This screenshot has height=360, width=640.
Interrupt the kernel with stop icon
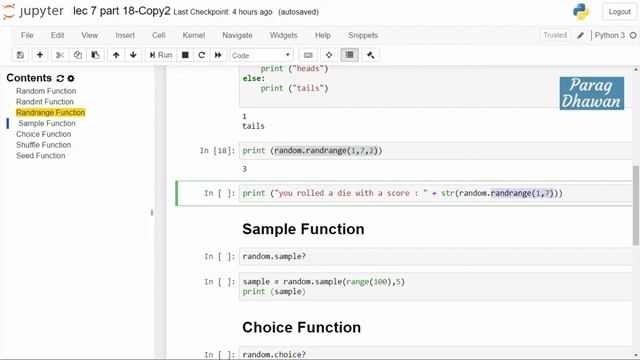[185, 55]
